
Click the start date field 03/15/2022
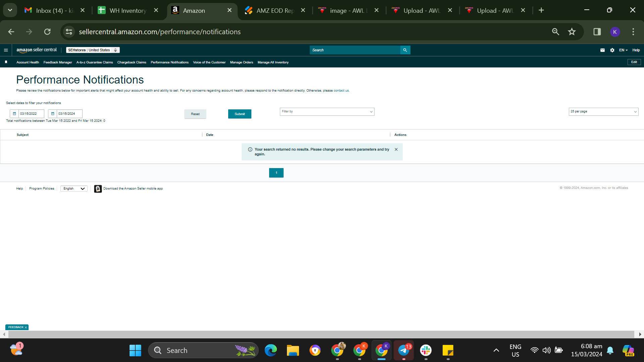click(31, 114)
